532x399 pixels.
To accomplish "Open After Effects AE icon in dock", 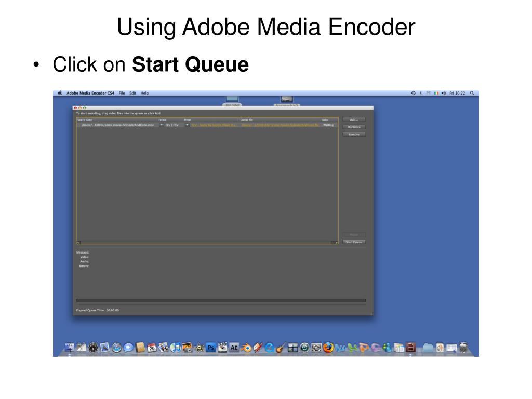I will click(x=234, y=348).
